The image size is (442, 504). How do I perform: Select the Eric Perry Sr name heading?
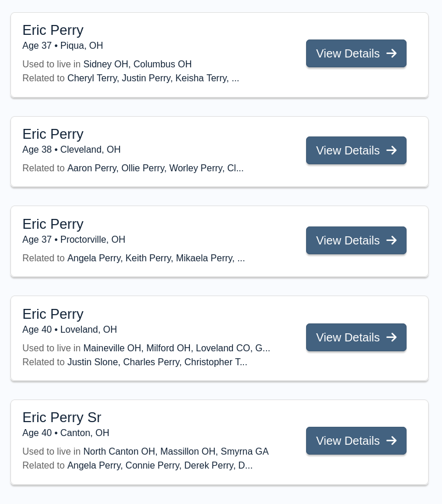click(62, 417)
